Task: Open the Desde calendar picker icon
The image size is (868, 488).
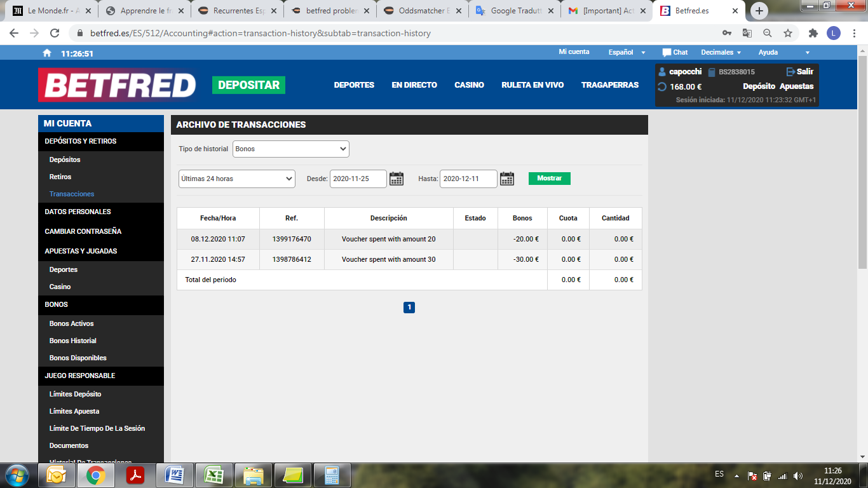Action: 397,179
